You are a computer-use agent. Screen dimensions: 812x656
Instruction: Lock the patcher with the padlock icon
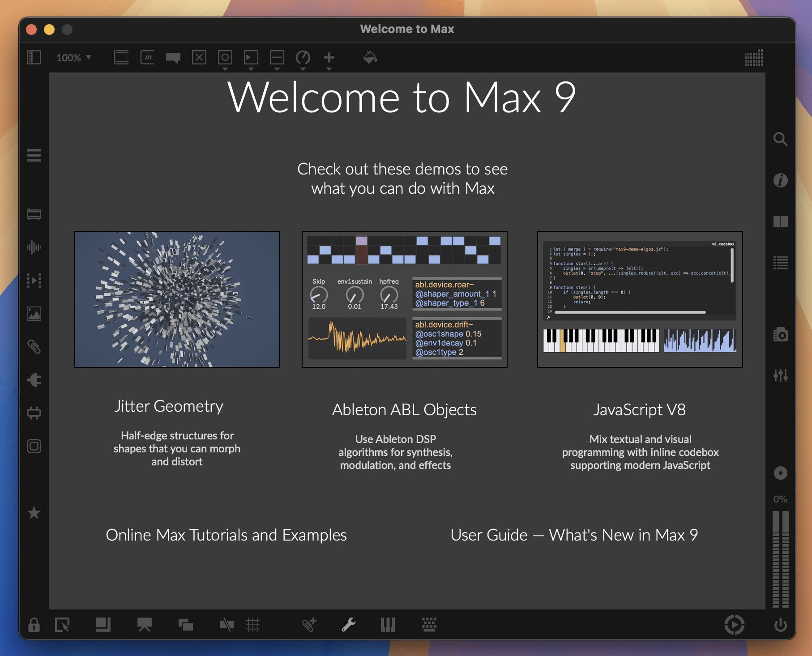coord(34,625)
